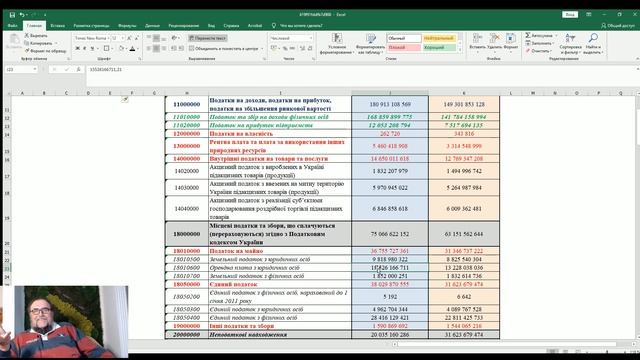Select cell with code 18000000

pos(187,234)
